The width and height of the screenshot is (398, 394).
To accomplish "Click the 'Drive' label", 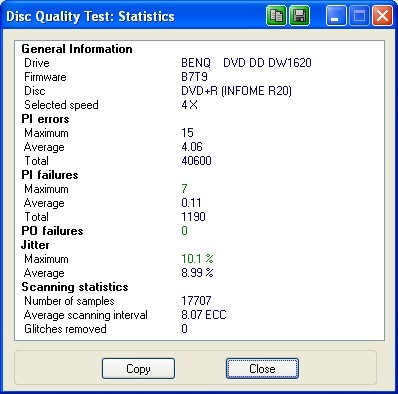I will 37,63.
